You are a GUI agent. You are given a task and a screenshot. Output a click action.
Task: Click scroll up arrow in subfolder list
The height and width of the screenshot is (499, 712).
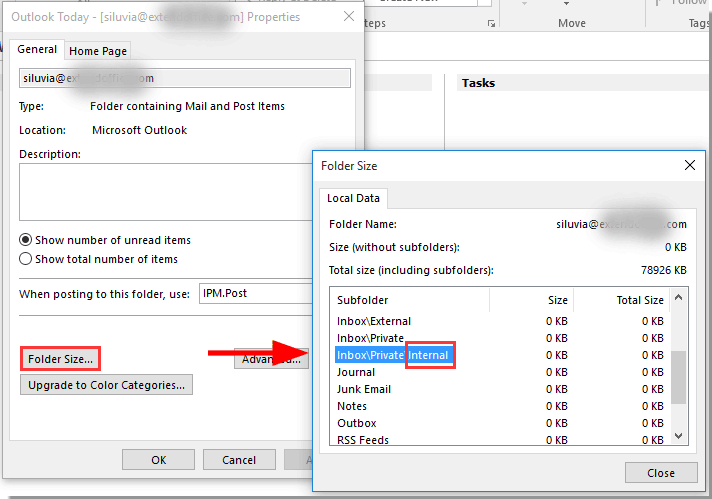coord(679,298)
